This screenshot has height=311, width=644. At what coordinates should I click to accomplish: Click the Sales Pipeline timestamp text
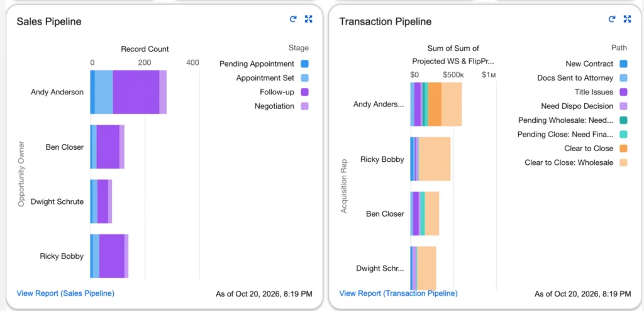tap(264, 294)
